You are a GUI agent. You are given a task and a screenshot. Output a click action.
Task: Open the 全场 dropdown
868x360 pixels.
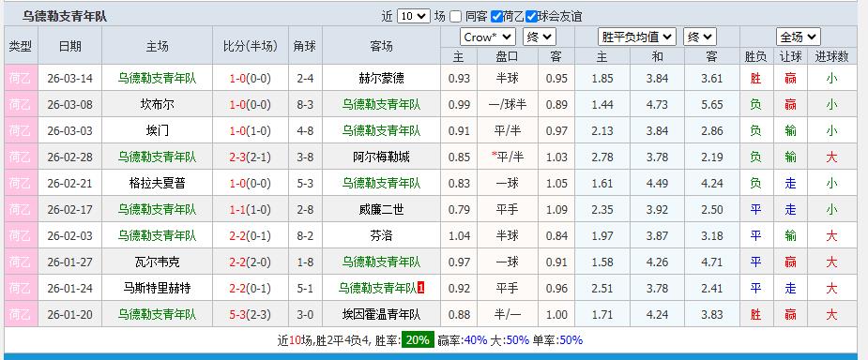pos(798,37)
